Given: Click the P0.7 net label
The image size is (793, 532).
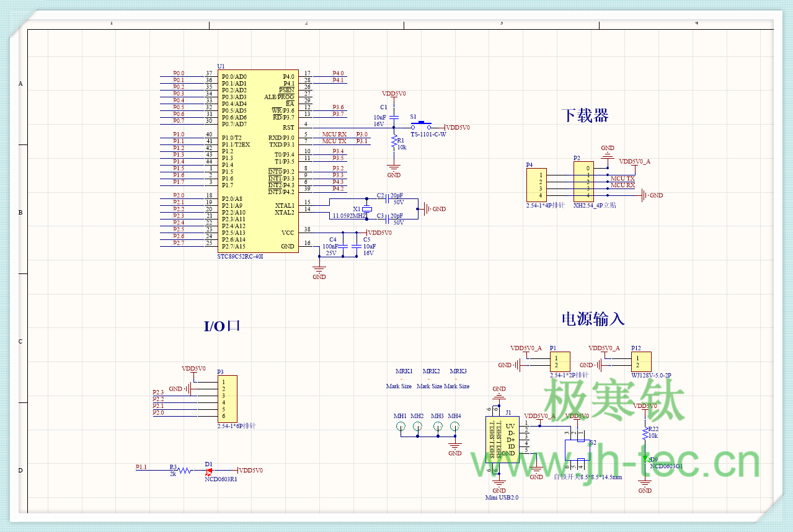Looking at the screenshot, I should (x=179, y=121).
